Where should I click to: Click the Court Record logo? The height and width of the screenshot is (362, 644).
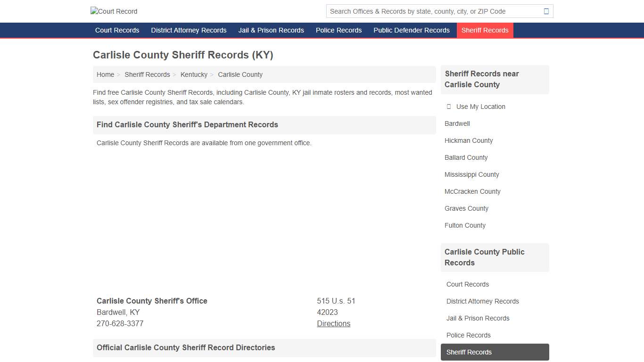(x=114, y=11)
